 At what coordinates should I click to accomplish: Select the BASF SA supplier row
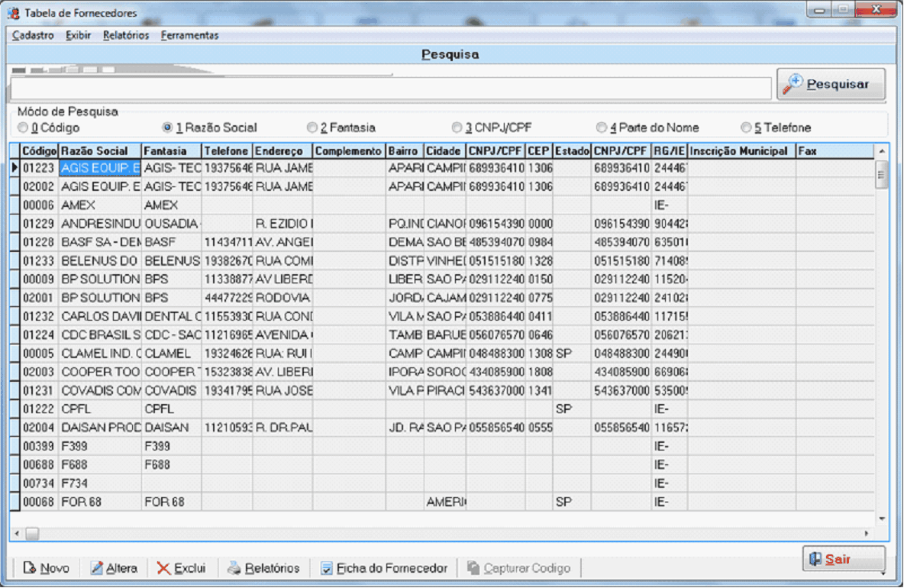pos(99,242)
